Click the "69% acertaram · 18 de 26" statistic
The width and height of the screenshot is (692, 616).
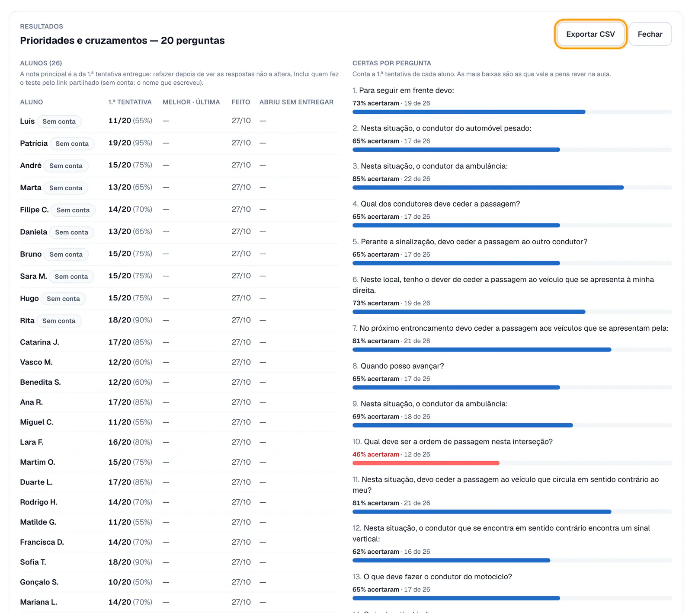391,416
